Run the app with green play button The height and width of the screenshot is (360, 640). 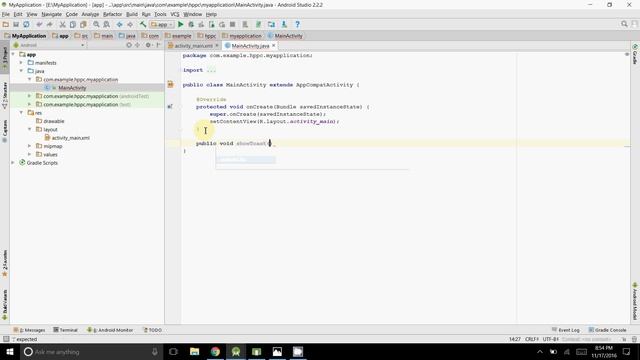tap(180, 24)
